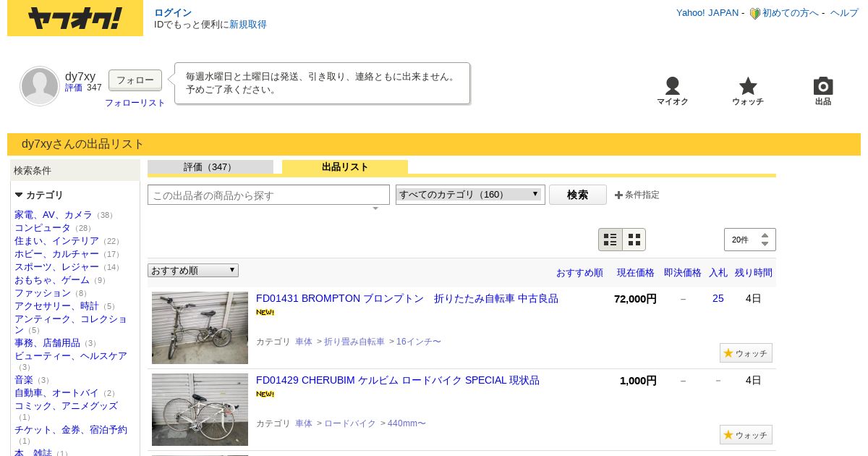Screen dimensions: 868x456
Task: Open すべてのカテゴリ（160） dropdown
Action: coord(469,195)
